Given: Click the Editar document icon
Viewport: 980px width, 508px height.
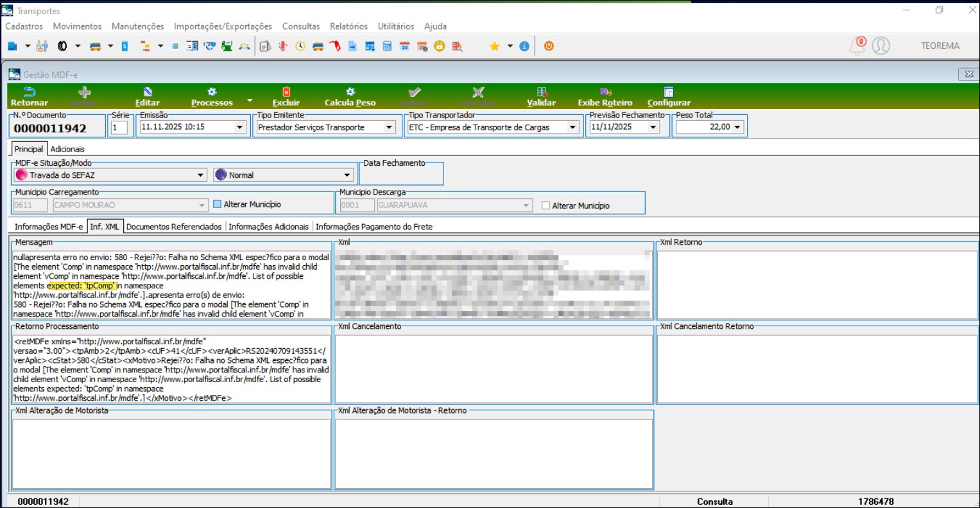Looking at the screenshot, I should (147, 92).
